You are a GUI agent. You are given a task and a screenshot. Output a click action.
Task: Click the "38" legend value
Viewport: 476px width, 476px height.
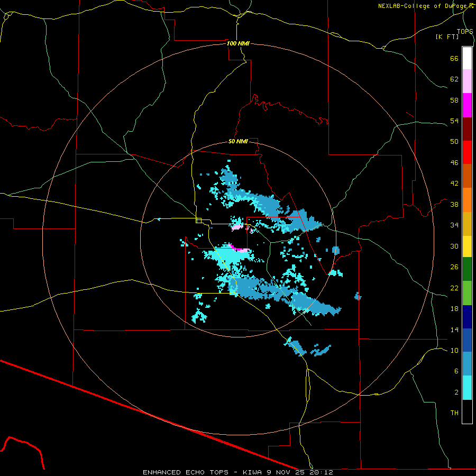click(454, 204)
